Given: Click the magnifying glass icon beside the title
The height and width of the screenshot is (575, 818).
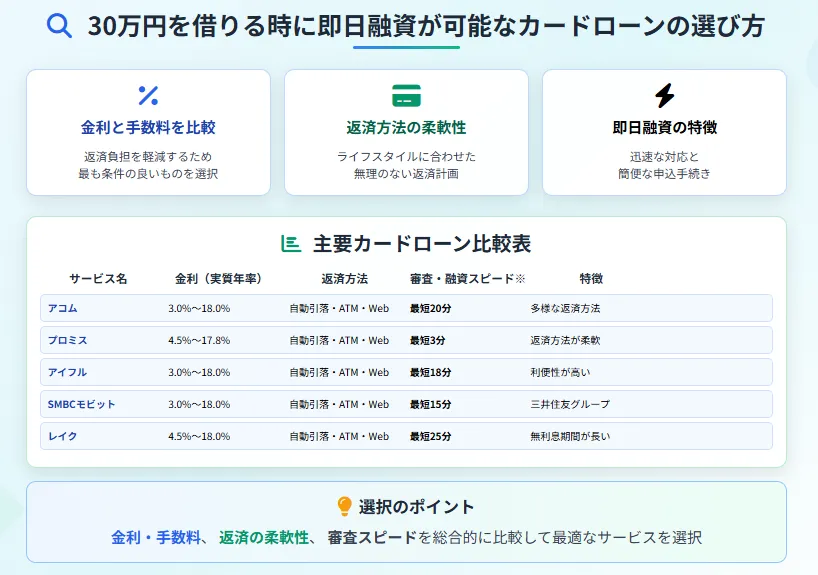Looking at the screenshot, I should coord(59,26).
